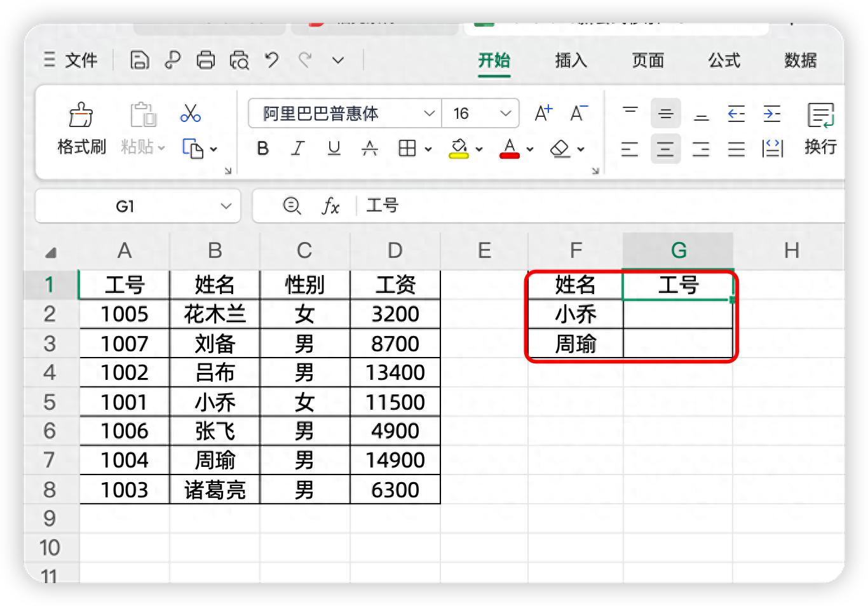Click the print icon

point(205,60)
